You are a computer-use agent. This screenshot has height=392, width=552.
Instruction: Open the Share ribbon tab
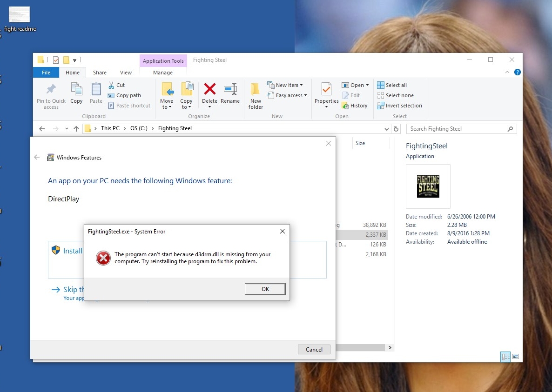point(100,73)
